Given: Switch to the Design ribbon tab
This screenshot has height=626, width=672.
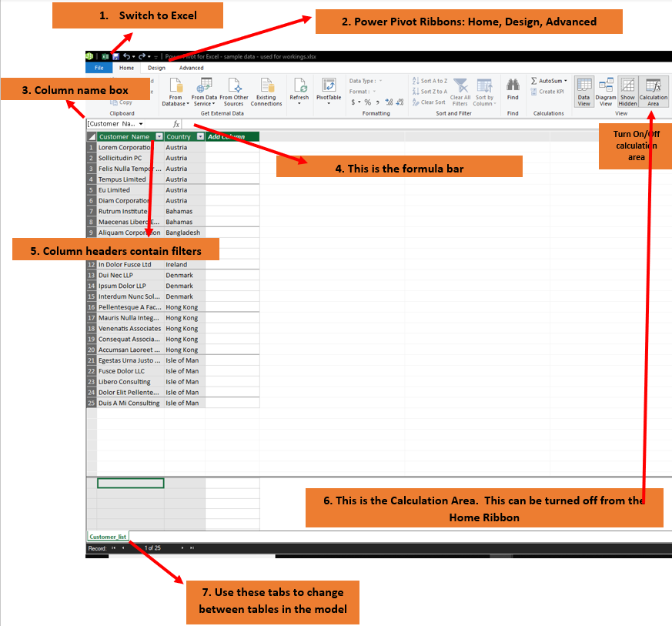Looking at the screenshot, I should tap(156, 68).
